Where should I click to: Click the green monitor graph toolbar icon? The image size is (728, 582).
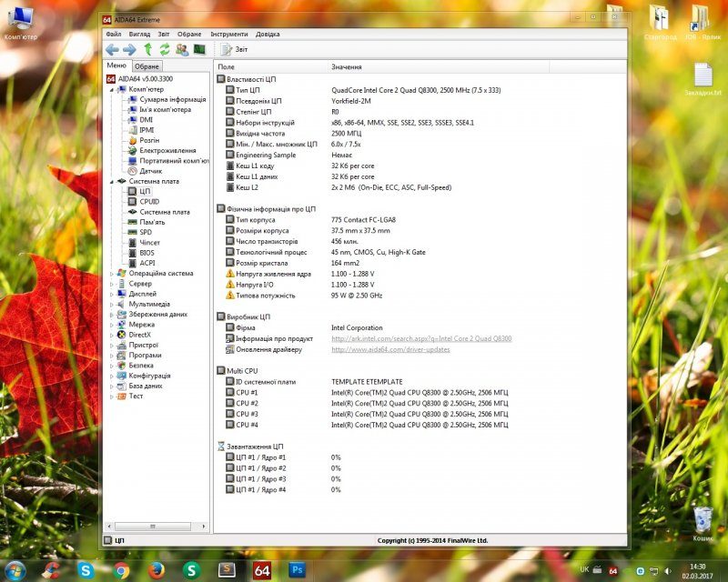(x=199, y=49)
